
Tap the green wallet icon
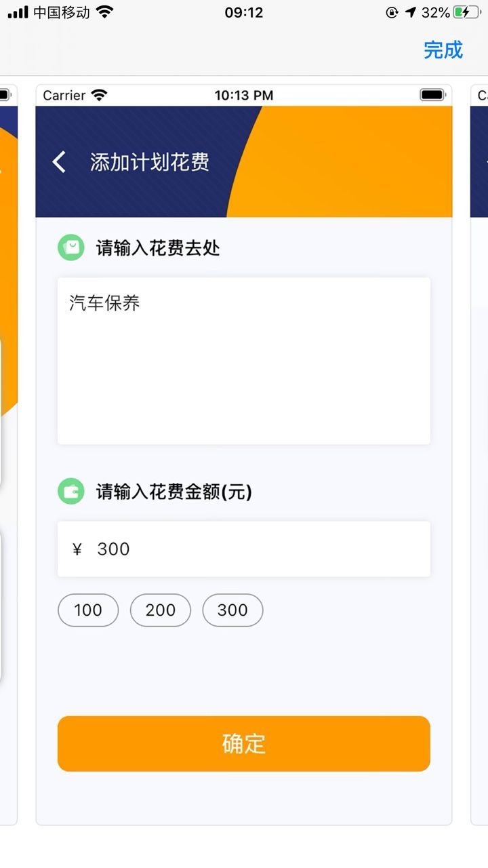pos(70,491)
